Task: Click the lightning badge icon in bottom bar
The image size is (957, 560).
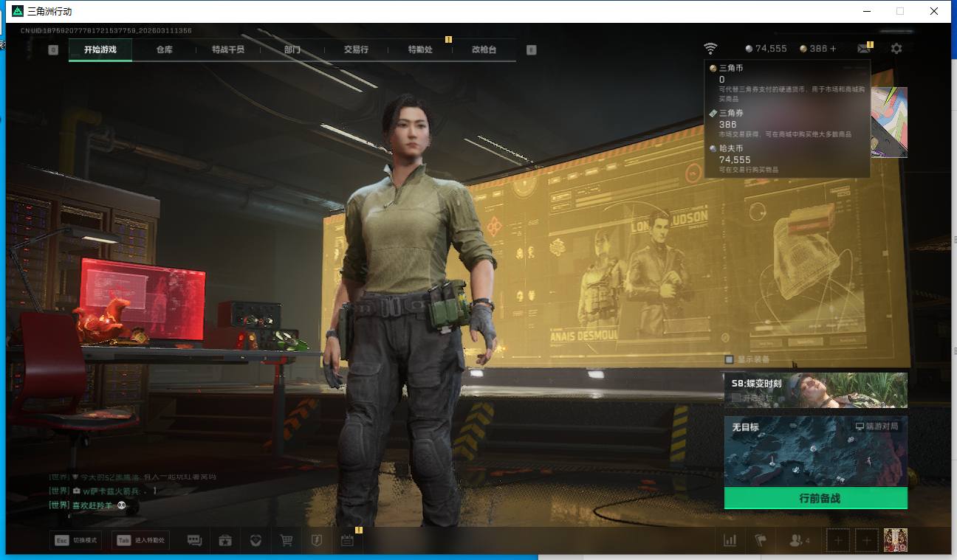Action: (x=316, y=541)
